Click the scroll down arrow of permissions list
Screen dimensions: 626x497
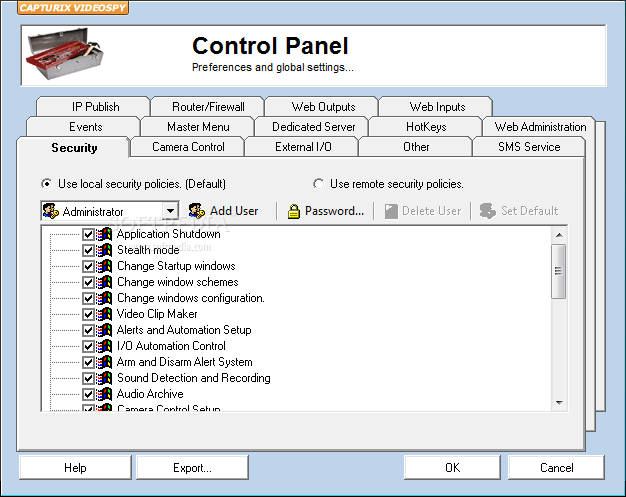click(559, 402)
